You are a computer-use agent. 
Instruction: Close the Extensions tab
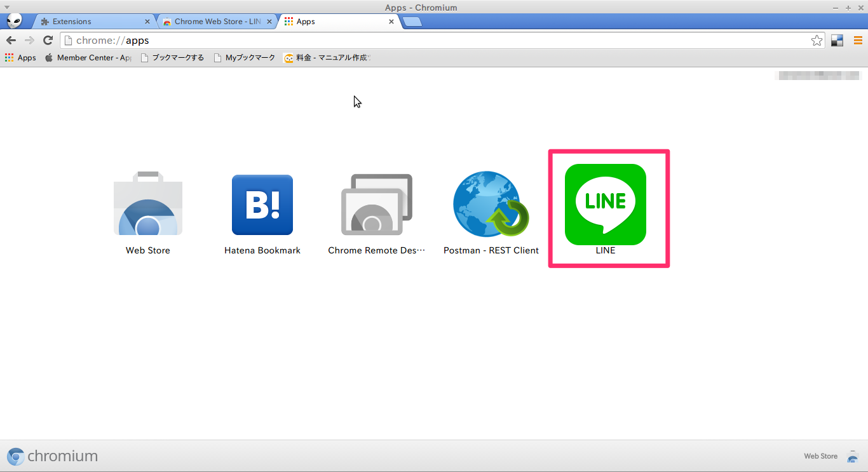[147, 22]
